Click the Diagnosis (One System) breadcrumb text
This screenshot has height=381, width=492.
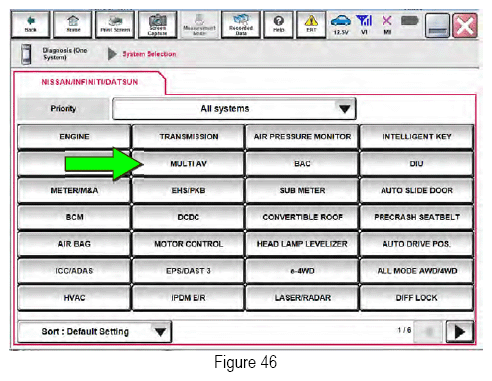pyautogui.click(x=65, y=54)
